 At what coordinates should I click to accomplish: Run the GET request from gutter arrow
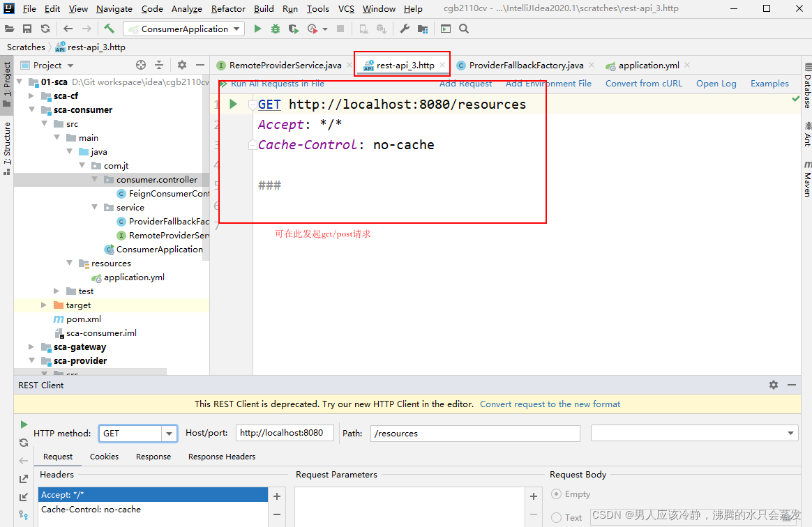coord(233,104)
